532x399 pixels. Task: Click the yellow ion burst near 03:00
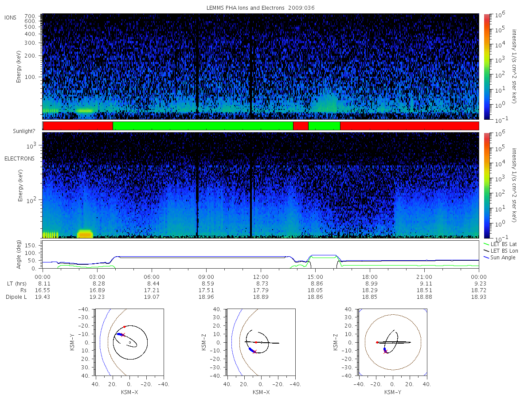point(85,110)
